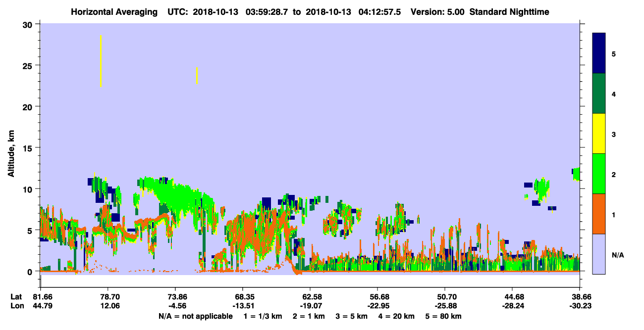
Task: Click the 30 altitude tick label
Action: pyautogui.click(x=28, y=24)
